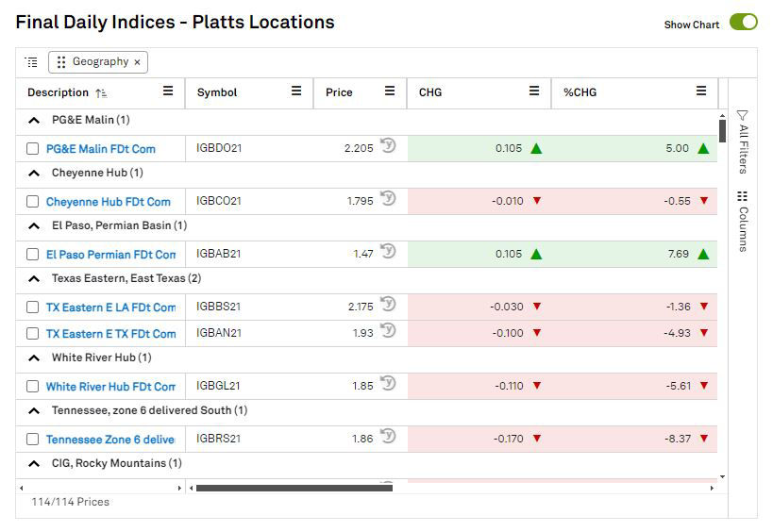Toggle the Show Chart switch
The width and height of the screenshot is (773, 532).
(x=743, y=23)
